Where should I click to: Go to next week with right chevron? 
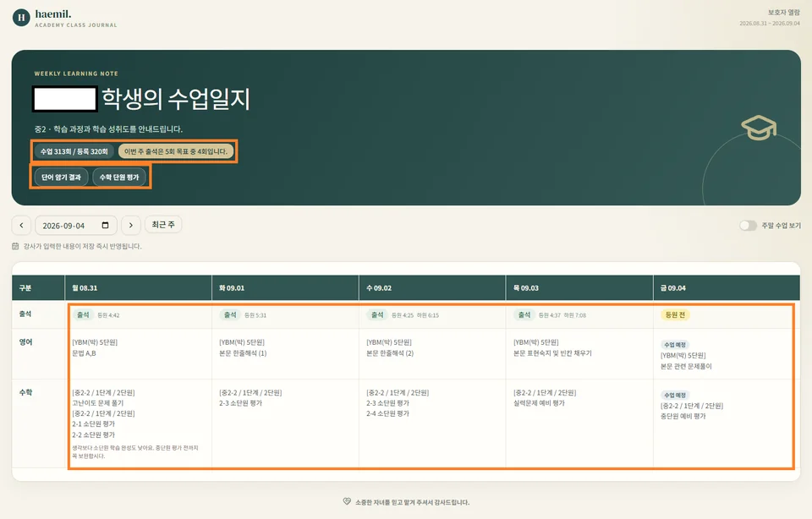click(130, 225)
